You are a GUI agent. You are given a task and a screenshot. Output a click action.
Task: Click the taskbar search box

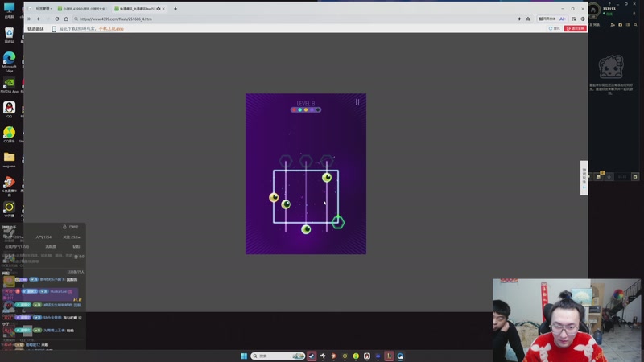pos(278,356)
